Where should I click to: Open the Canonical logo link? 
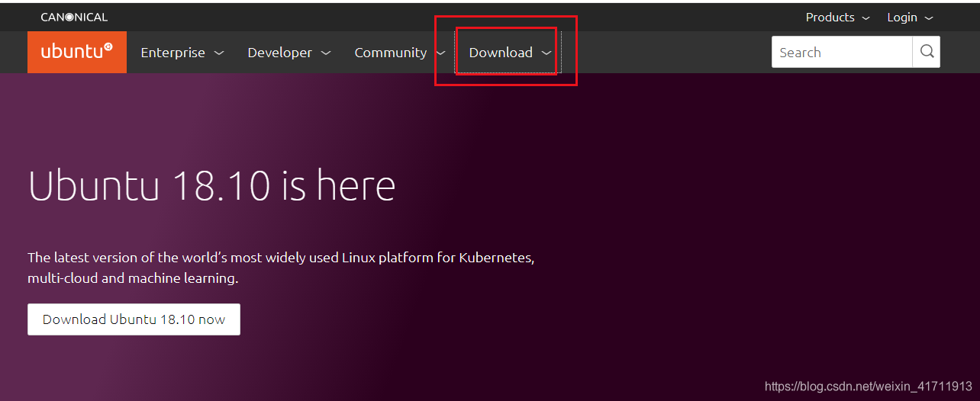(74, 17)
